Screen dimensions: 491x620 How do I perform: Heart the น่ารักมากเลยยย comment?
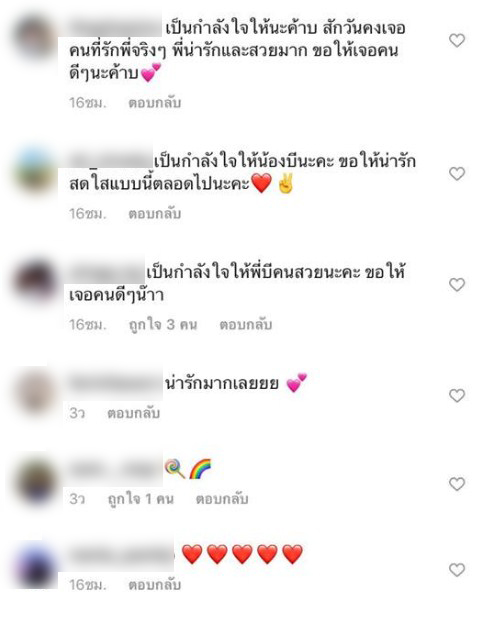(457, 395)
